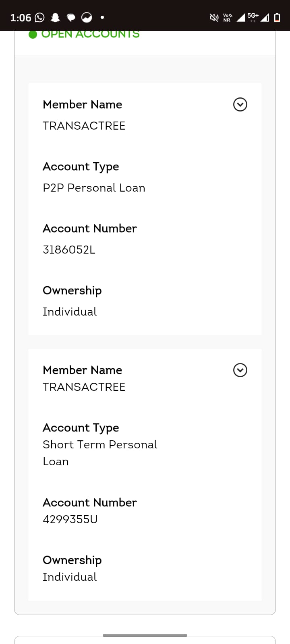Tap the bottom home gesture bar
This screenshot has height=644, width=290.
(145, 636)
